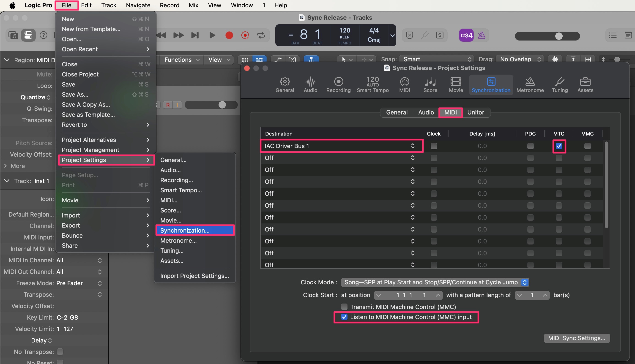Uncheck MTC for IAC Driver Bus 1
This screenshot has width=635, height=364.
click(558, 146)
